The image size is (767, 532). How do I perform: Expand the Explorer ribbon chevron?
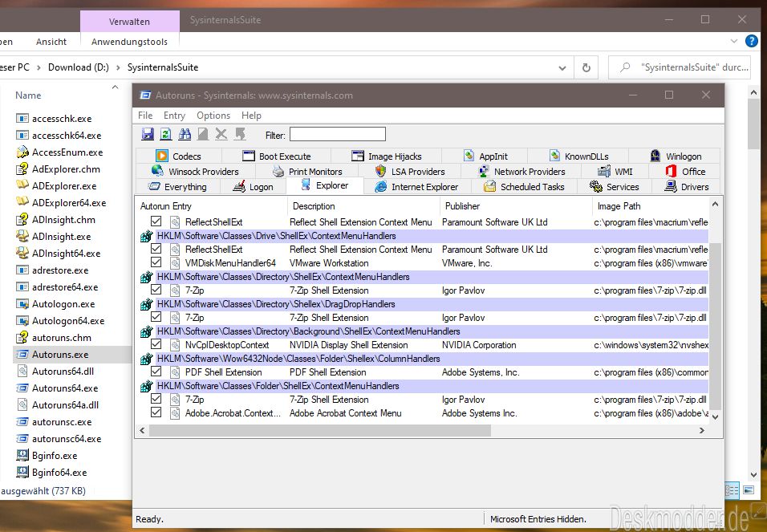(x=734, y=41)
